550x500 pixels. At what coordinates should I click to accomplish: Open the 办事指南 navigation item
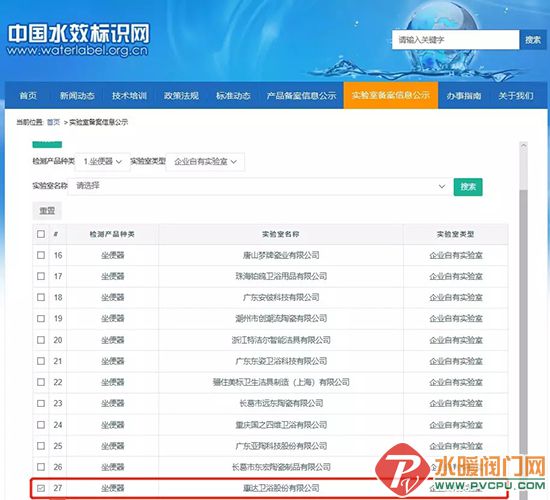(x=464, y=95)
